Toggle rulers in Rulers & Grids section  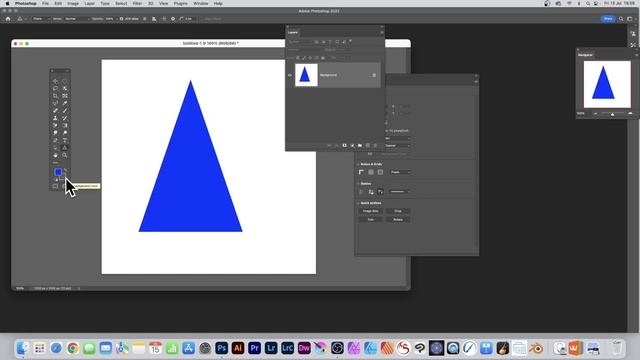pos(361,172)
